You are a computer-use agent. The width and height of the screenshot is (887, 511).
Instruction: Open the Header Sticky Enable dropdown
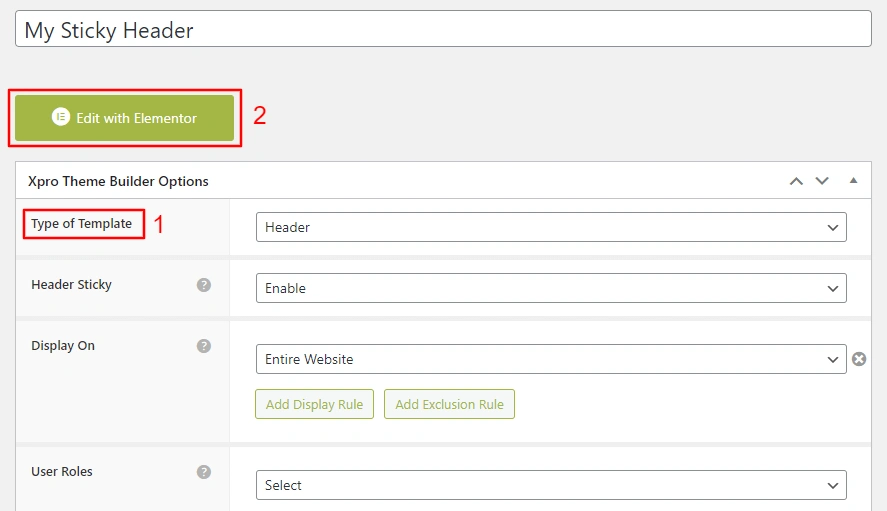551,288
